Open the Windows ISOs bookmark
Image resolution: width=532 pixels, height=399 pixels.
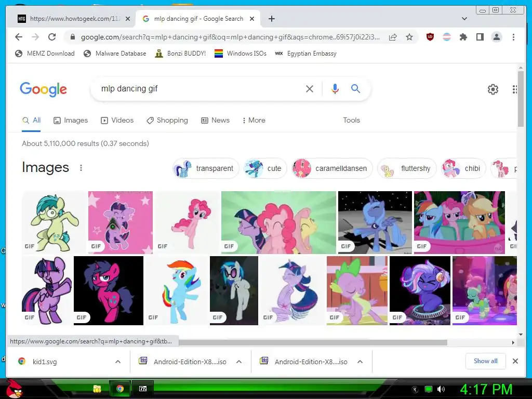(240, 54)
